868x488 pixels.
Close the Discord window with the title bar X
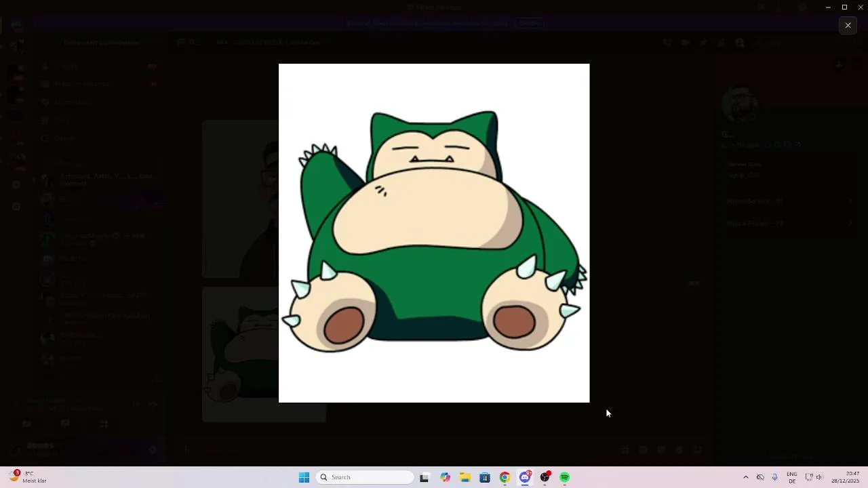(x=860, y=7)
